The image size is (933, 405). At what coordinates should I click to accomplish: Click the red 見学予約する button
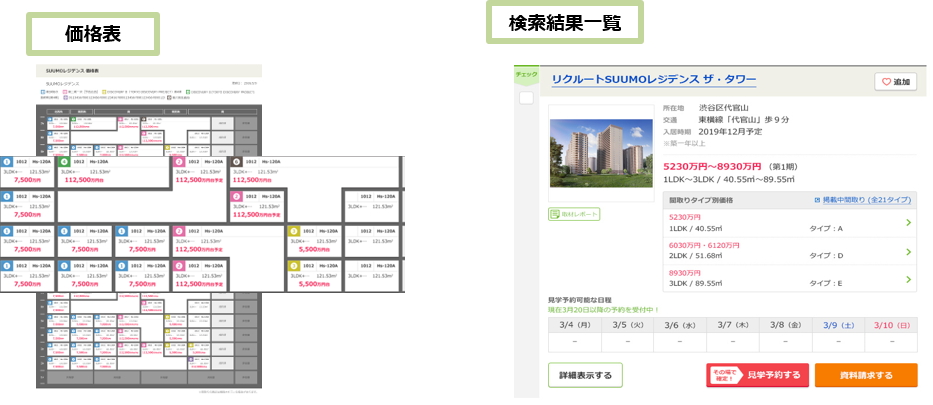click(x=757, y=375)
